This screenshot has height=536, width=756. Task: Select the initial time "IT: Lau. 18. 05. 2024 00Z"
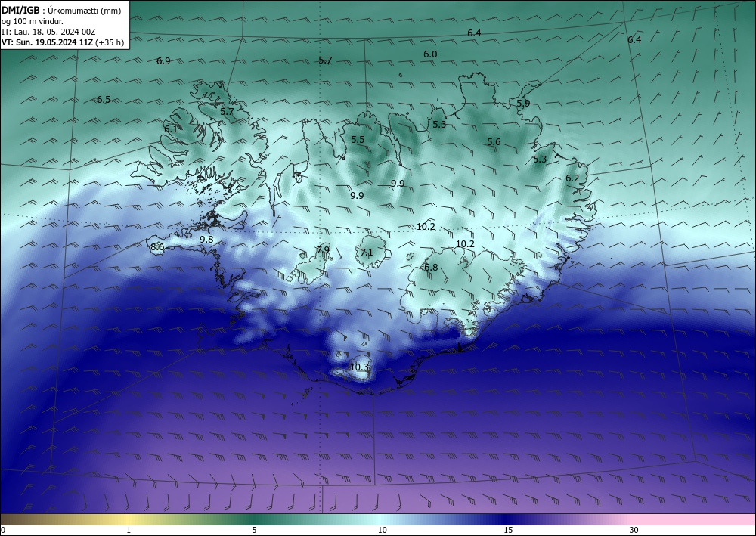click(48, 32)
